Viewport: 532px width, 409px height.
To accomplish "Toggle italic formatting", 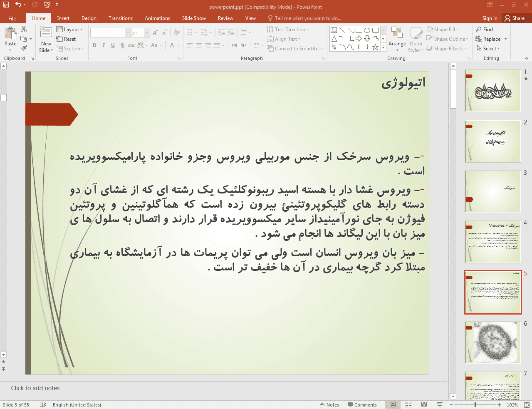I will [104, 45].
